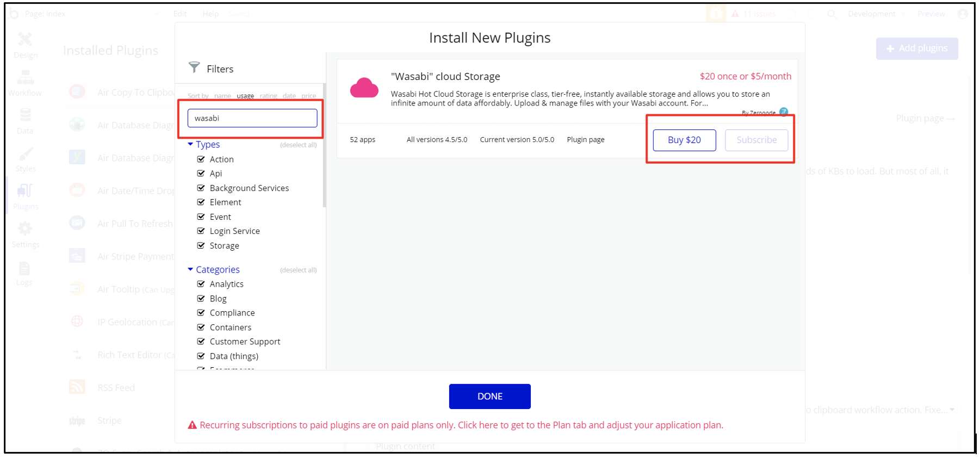Viewport: 980px width, 458px height.
Task: Click the filters panel vertical scrollbar
Action: [325, 145]
